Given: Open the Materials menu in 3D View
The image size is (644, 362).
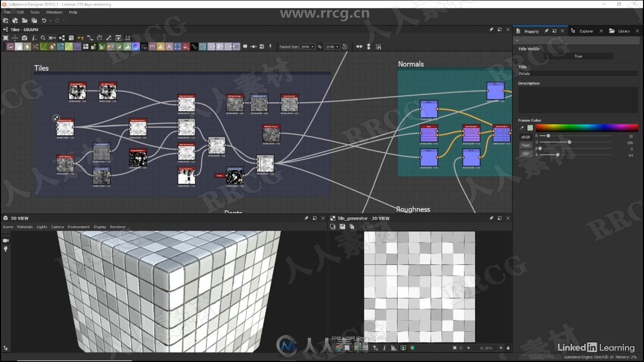Looking at the screenshot, I should point(25,227).
